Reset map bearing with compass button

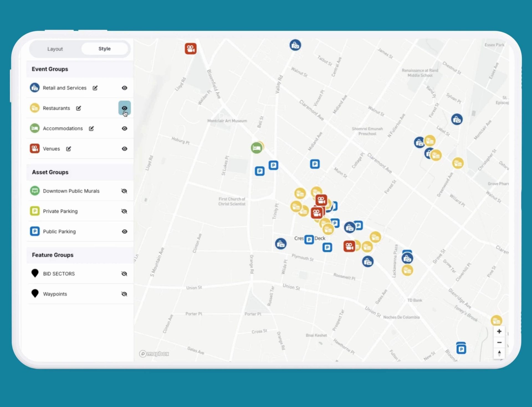pos(499,353)
